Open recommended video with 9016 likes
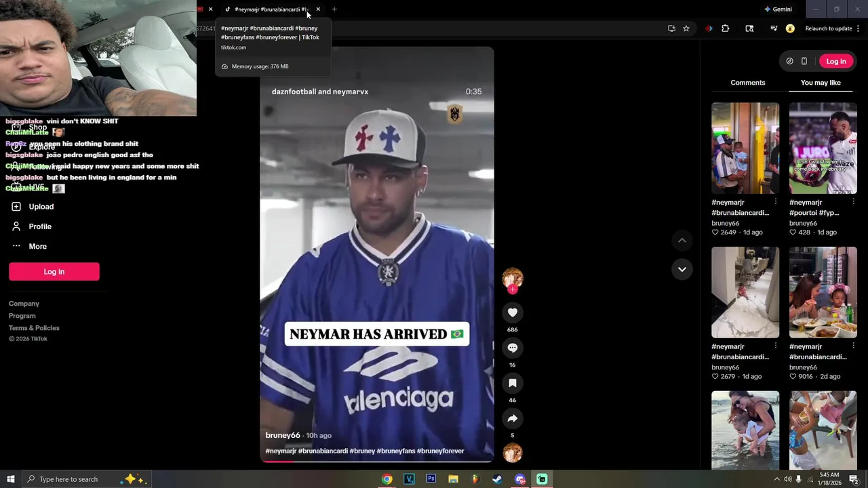The height and width of the screenshot is (488, 868). click(x=823, y=292)
